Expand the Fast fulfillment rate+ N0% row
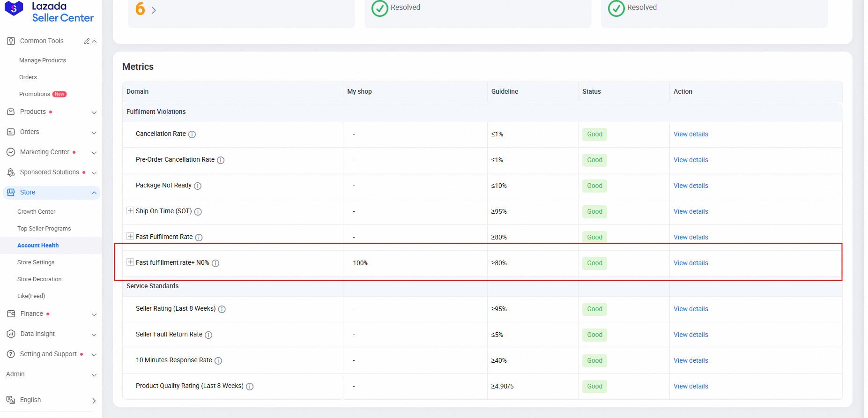The height and width of the screenshot is (418, 868). 130,262
